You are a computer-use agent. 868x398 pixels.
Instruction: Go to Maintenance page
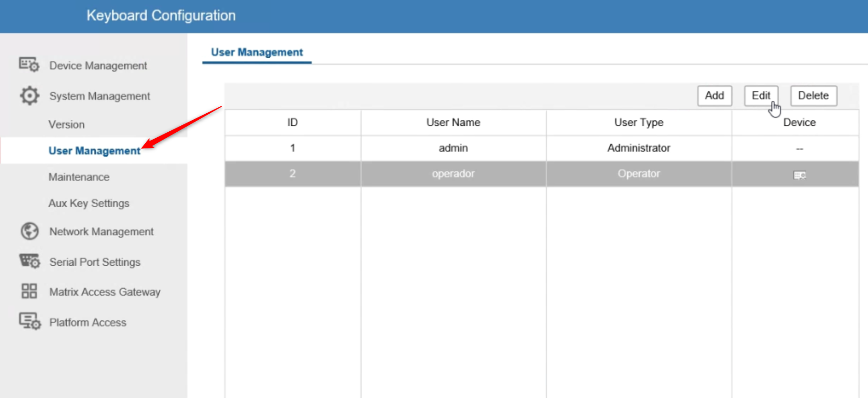pyautogui.click(x=79, y=177)
